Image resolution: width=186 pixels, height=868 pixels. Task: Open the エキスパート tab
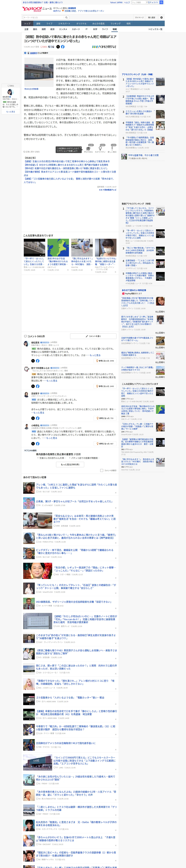click(64, 24)
